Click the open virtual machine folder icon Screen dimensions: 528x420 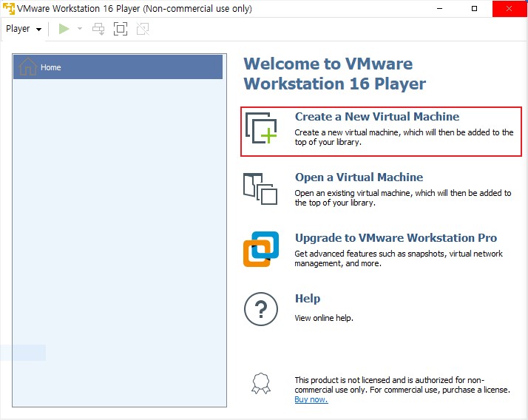(x=260, y=189)
